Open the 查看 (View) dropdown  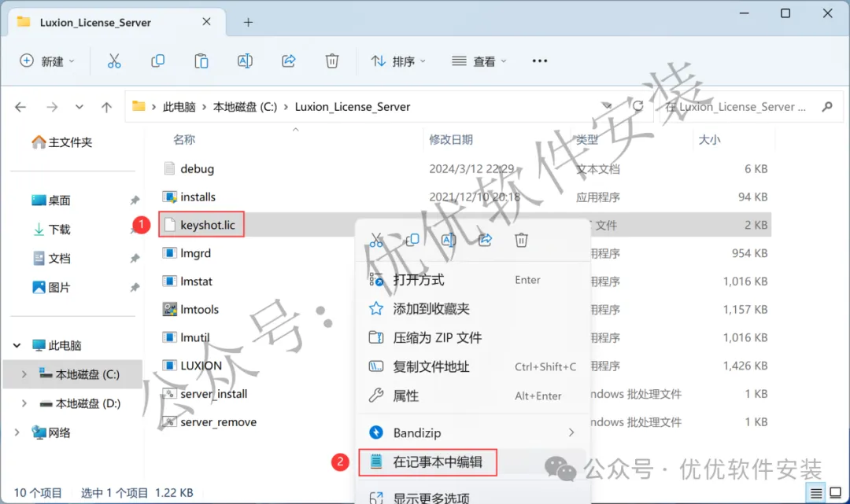click(479, 61)
